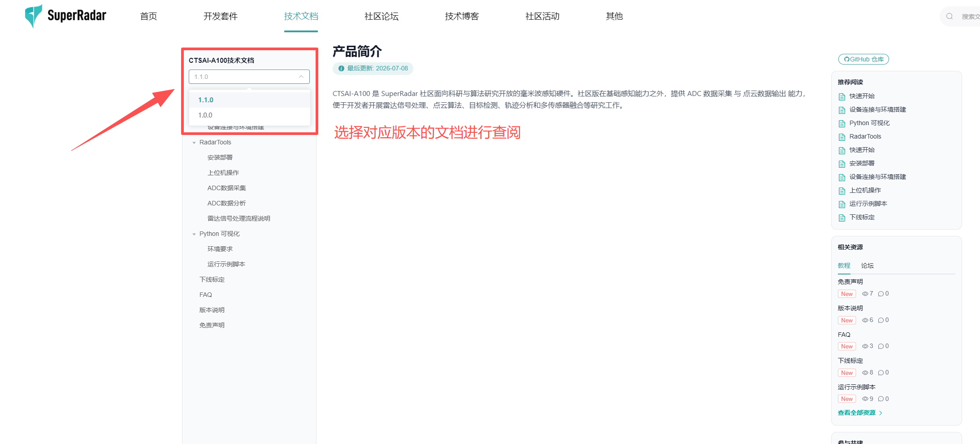
Task: Click the eye icon under 下线标定 in 相关资源
Action: point(865,373)
